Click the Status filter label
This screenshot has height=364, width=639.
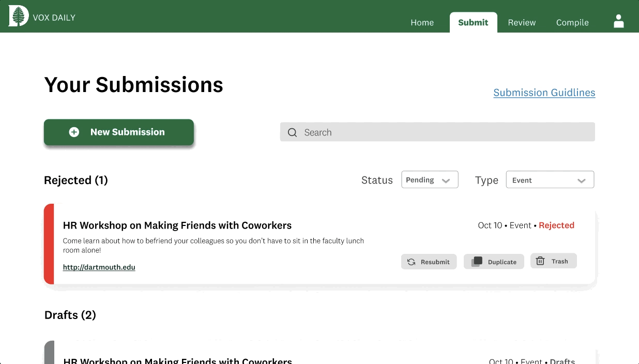(x=377, y=180)
